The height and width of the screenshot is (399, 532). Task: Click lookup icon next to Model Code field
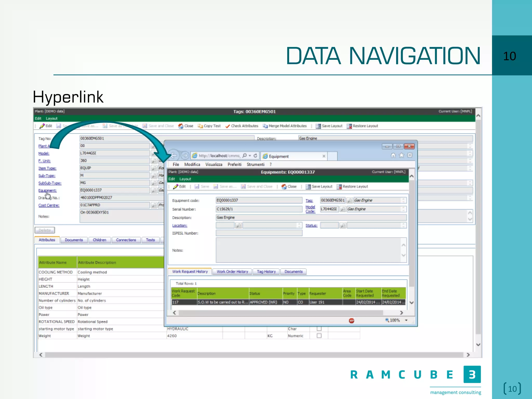[x=343, y=209]
